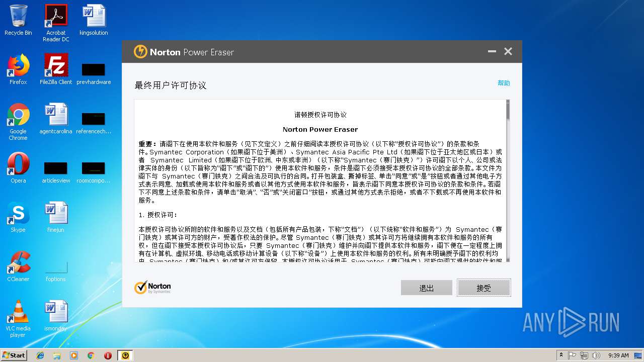This screenshot has width=644, height=362.
Task: Select the Skype desktop shortcut
Action: pos(18,218)
